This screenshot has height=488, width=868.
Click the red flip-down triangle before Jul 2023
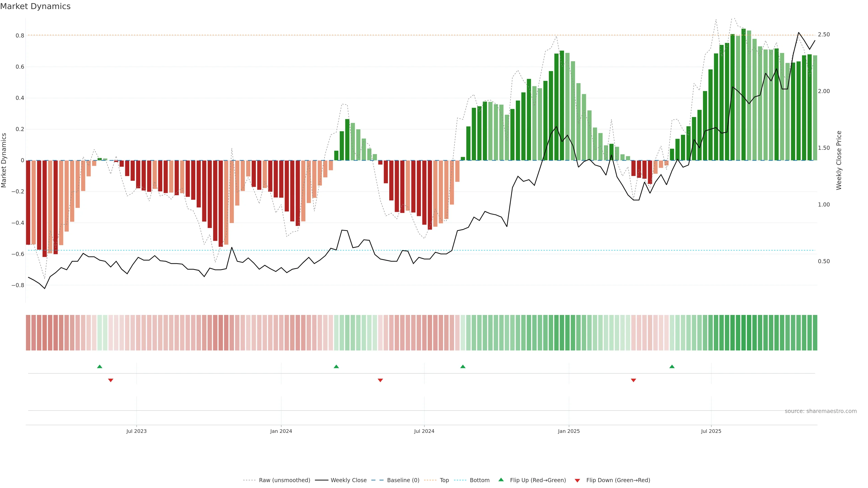tap(111, 380)
